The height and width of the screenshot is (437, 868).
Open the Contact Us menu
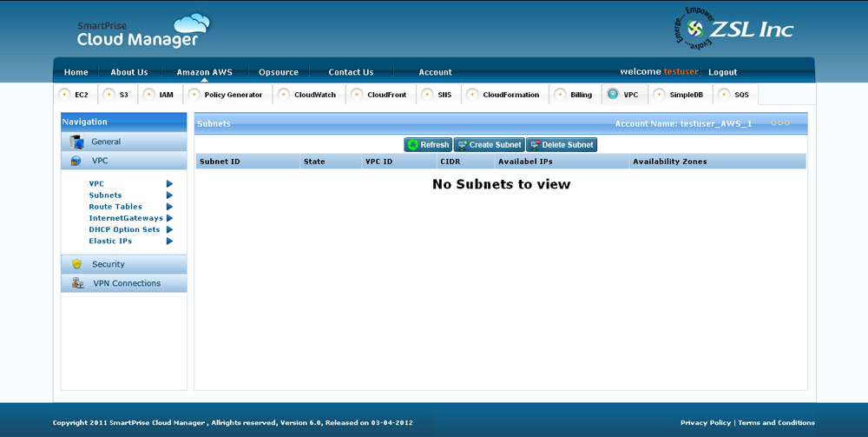351,72
